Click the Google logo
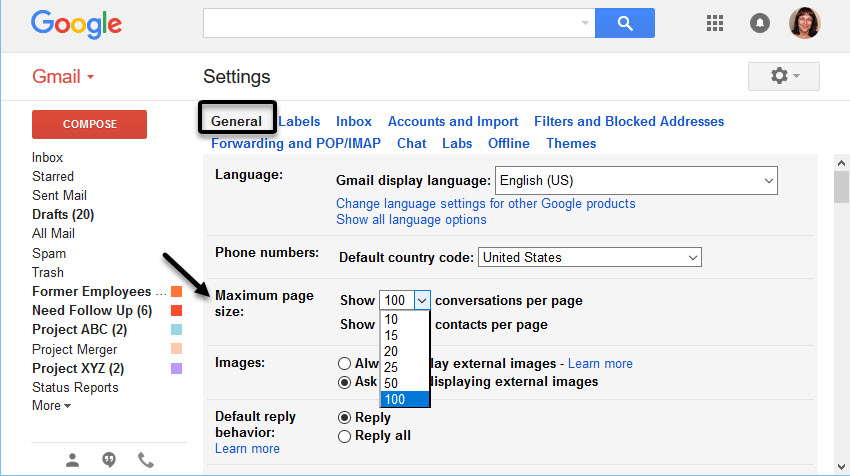The height and width of the screenshot is (476, 850). click(76, 24)
